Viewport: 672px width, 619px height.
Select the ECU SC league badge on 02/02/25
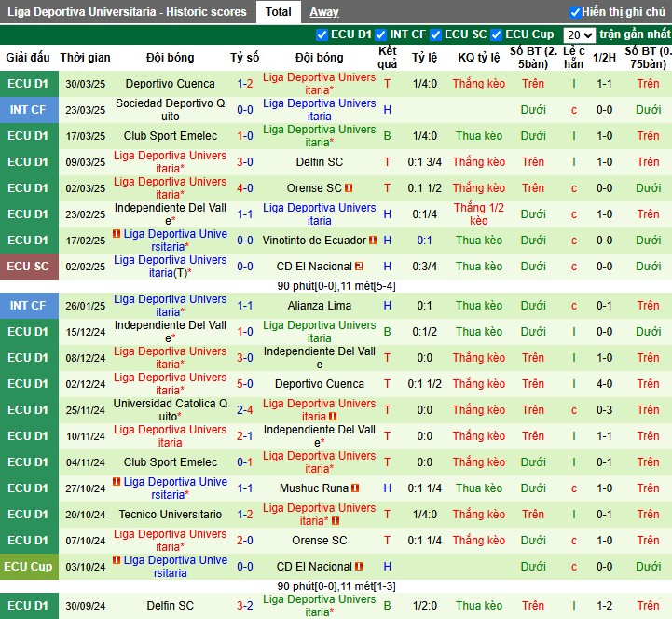[x=28, y=267]
